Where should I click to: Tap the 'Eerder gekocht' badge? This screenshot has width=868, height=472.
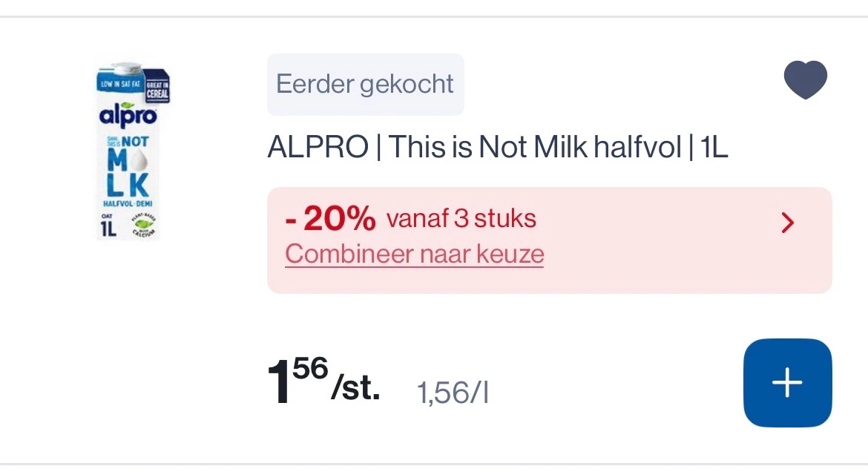(365, 84)
